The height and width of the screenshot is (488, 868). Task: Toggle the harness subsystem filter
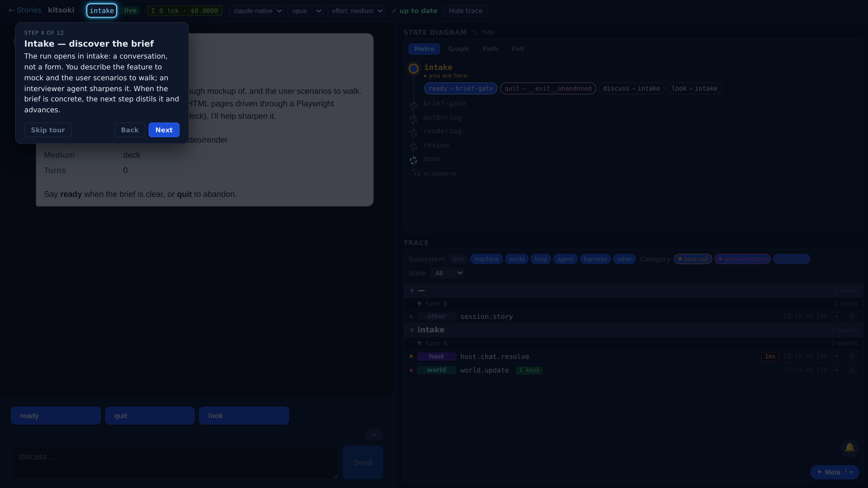(x=595, y=259)
